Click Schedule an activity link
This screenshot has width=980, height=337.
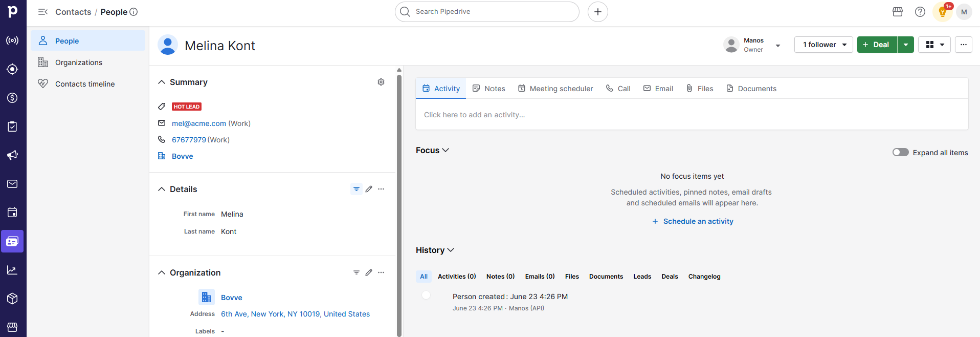[693, 221]
